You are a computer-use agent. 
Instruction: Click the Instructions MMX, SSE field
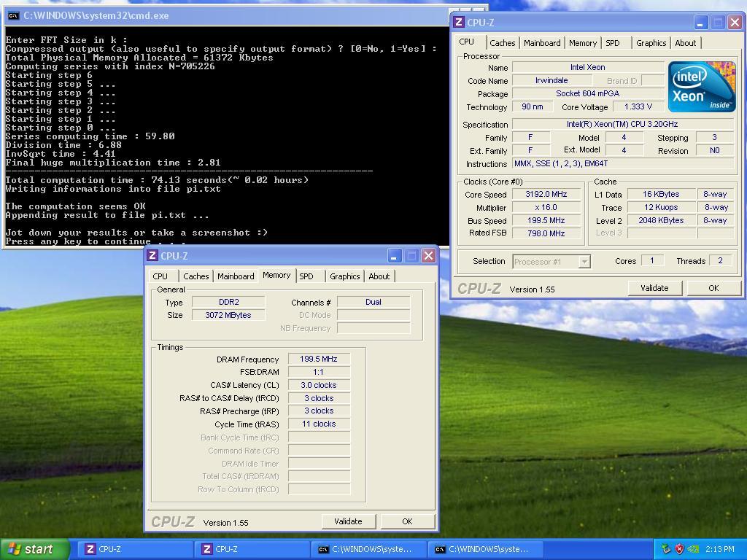tap(622, 164)
